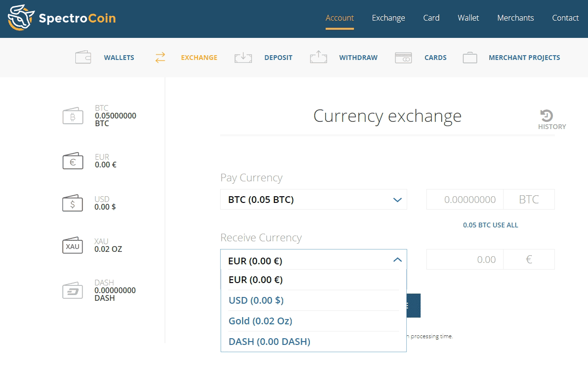Click the orange exchange arrows icon
The width and height of the screenshot is (588, 367).
click(160, 58)
